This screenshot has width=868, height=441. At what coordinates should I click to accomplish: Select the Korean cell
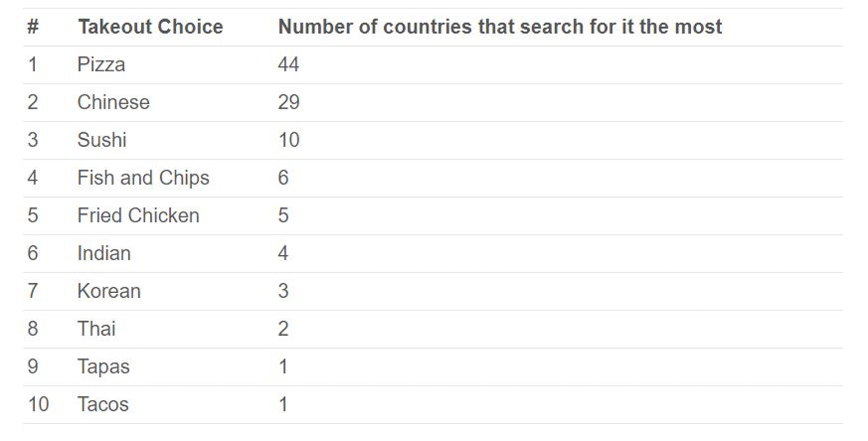coord(109,291)
